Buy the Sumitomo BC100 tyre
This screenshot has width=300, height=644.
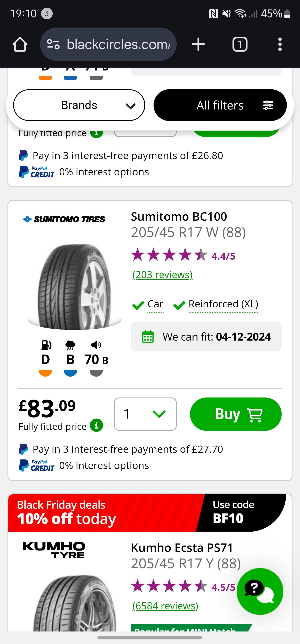click(x=236, y=414)
